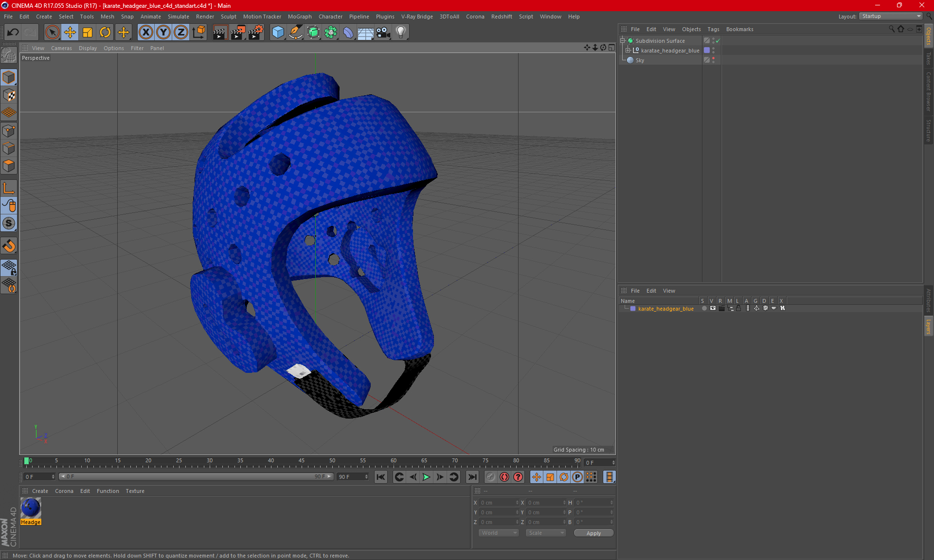Toggle the Y axis lock

point(163,33)
